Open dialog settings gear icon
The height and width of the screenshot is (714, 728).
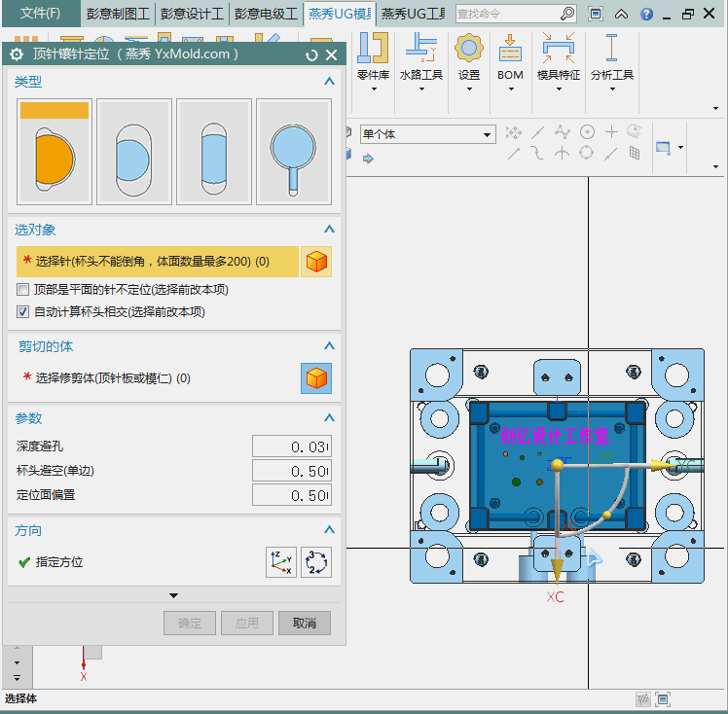(17, 54)
